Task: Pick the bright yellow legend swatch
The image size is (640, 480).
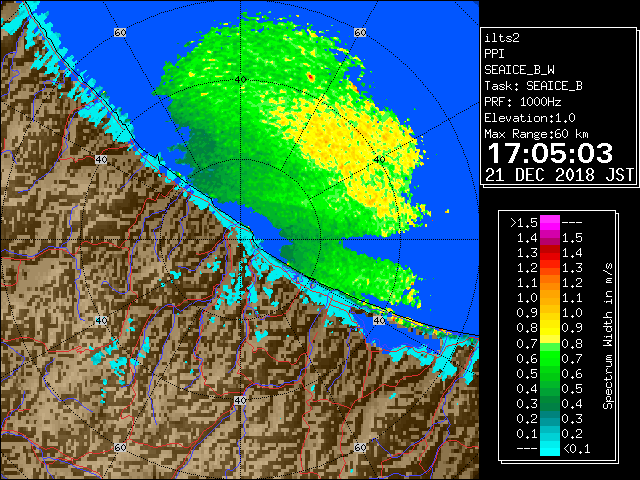Action: [x=550, y=329]
